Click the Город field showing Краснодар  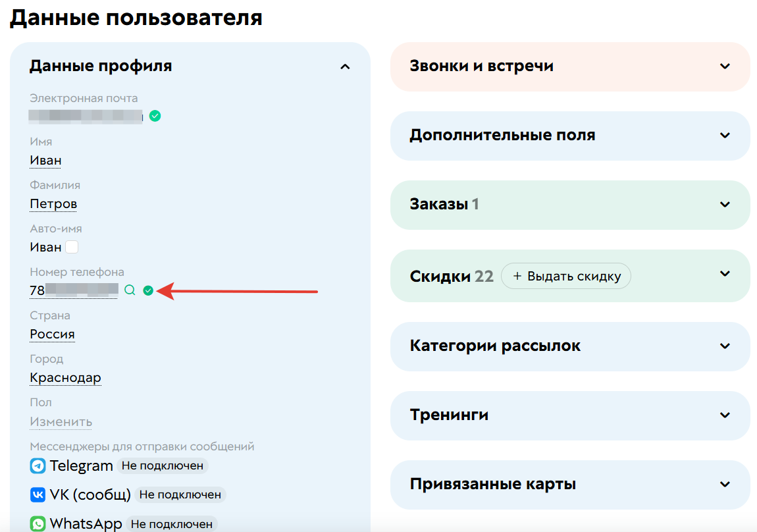pyautogui.click(x=65, y=377)
